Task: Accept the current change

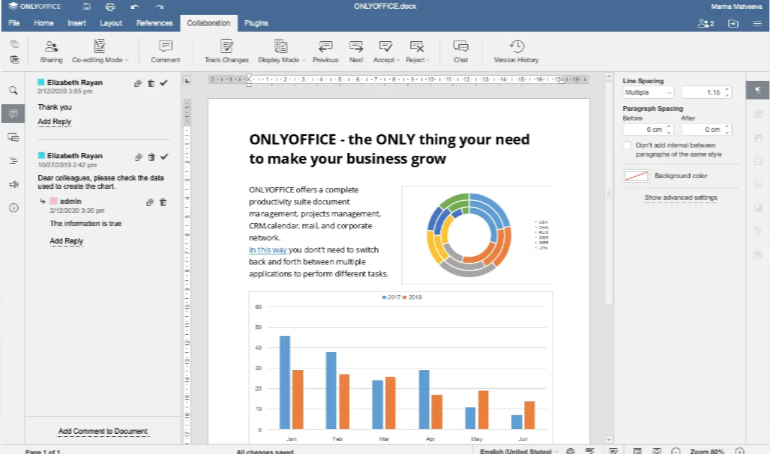Action: point(385,52)
